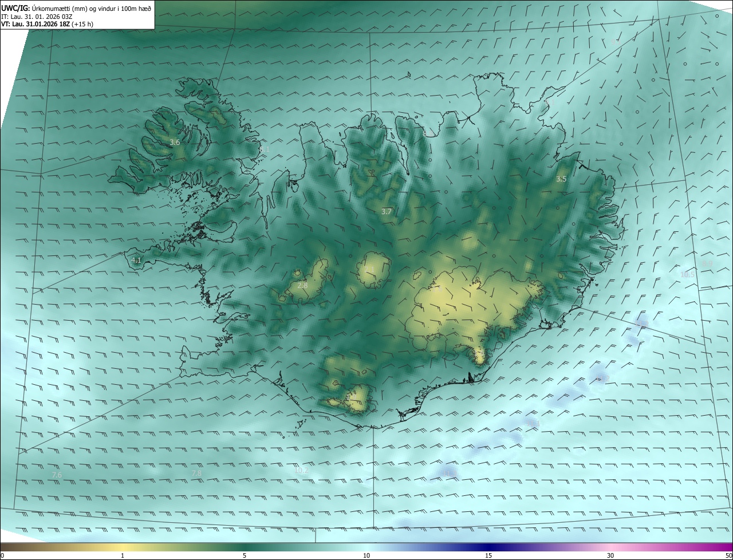Click the colour scale label 0
The image size is (733, 560).
[2, 555]
